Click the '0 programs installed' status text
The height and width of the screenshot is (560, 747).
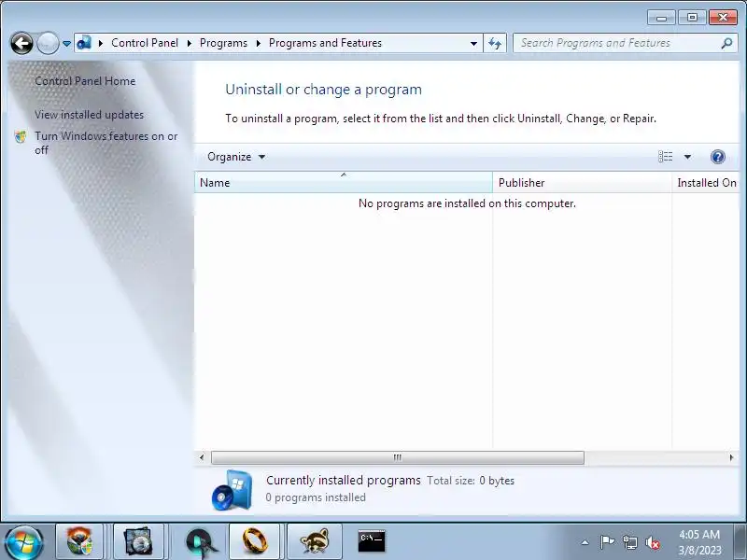(x=316, y=497)
